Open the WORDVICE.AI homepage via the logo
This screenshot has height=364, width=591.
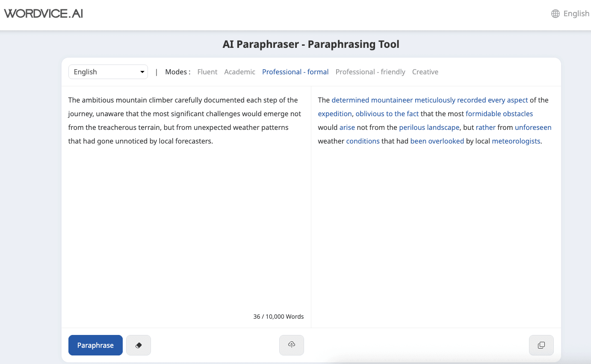click(43, 13)
